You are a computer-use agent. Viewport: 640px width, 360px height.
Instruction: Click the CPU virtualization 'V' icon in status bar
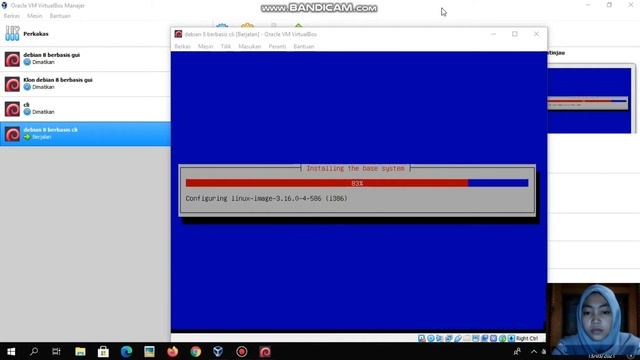coord(493,338)
